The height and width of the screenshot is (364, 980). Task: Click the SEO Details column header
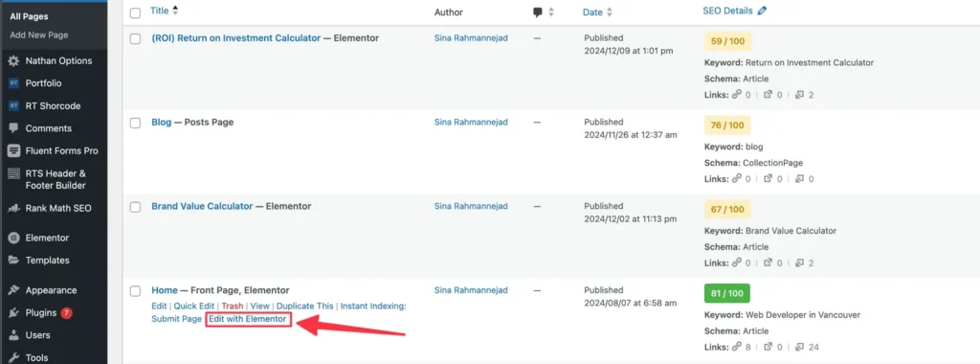(x=727, y=11)
